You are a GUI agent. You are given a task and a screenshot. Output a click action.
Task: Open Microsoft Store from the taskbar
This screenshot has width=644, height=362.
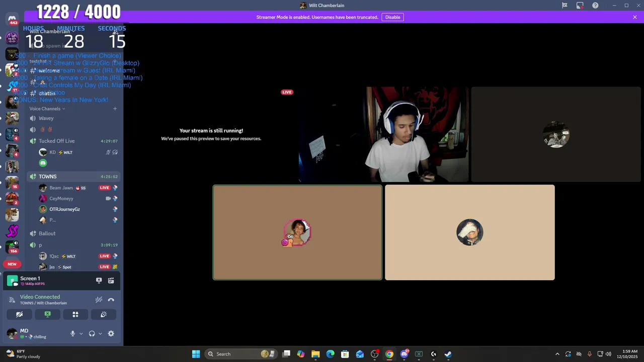coord(345,354)
